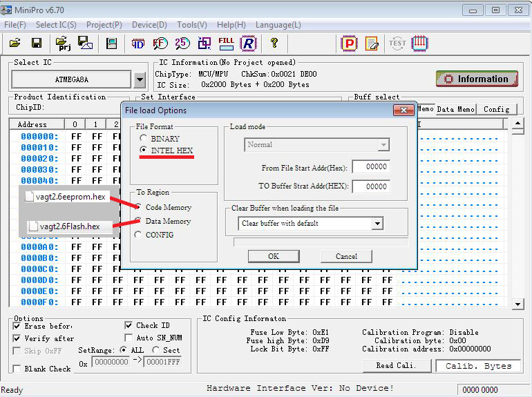Click the open file folder icon
Viewport: 532px width, 397px height.
[x=15, y=43]
